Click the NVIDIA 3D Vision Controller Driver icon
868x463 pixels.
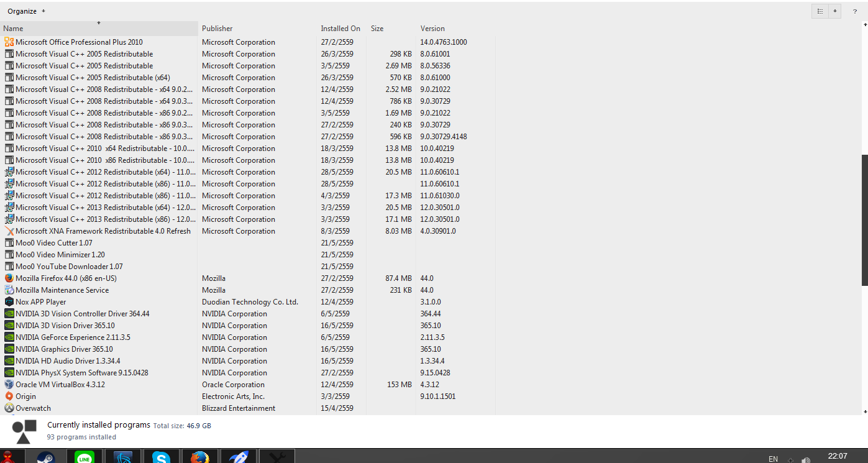coord(9,314)
